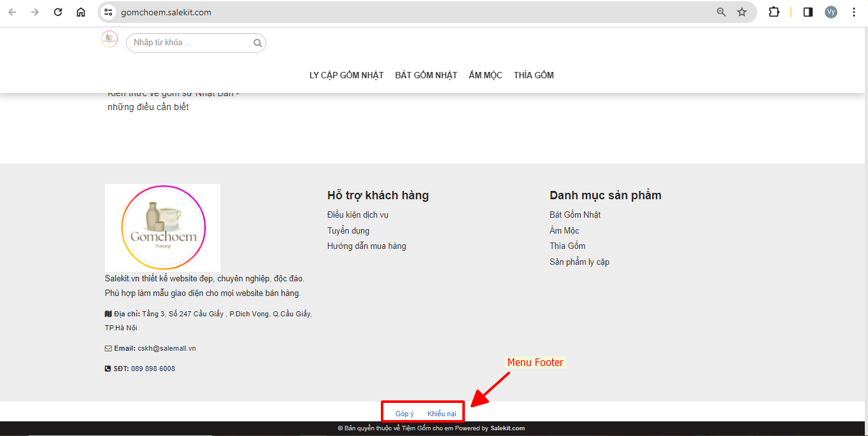Open Sản phẩm ly cặp category link
This screenshot has height=436, width=868.
coord(580,262)
